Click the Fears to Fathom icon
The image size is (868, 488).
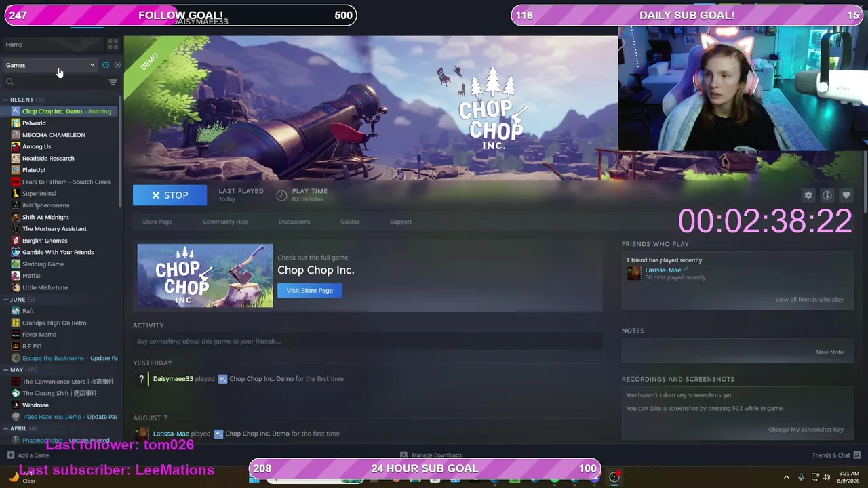click(x=16, y=182)
